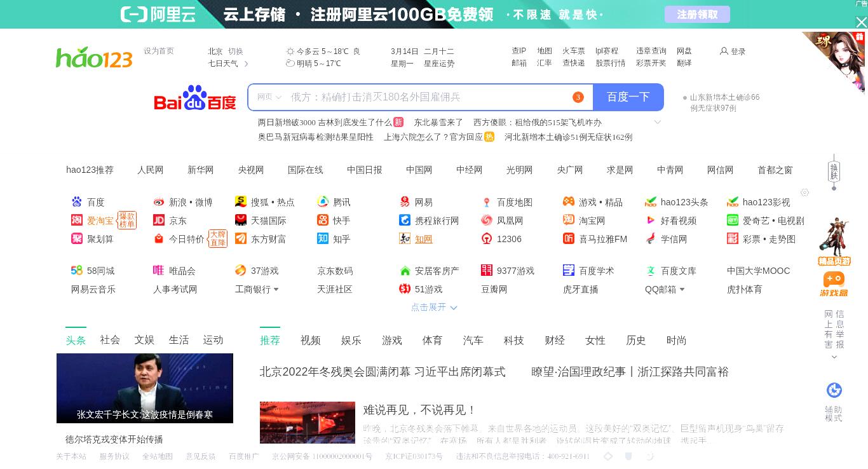The image size is (868, 469).
Task: Click the 换肤 skin changer
Action: 834,171
